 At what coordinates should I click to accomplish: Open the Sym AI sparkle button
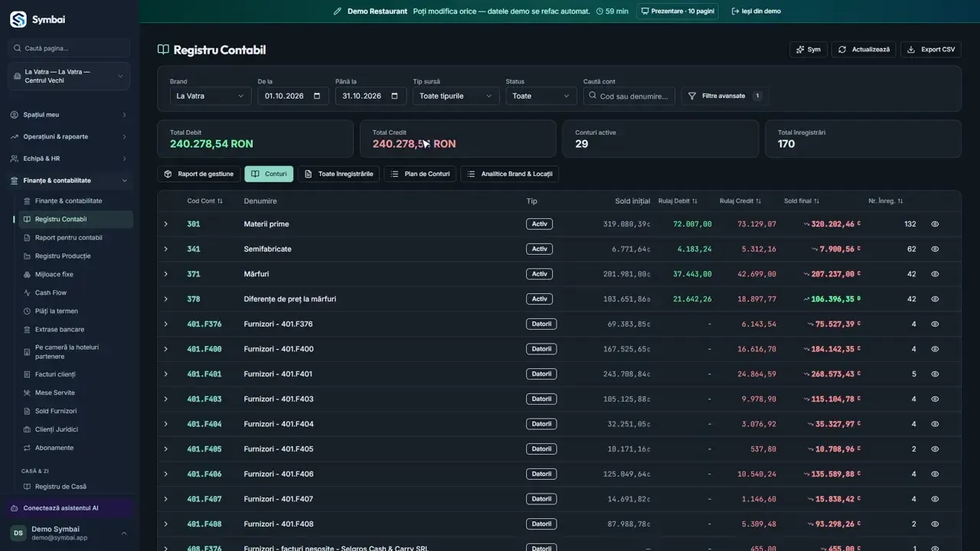(x=808, y=49)
